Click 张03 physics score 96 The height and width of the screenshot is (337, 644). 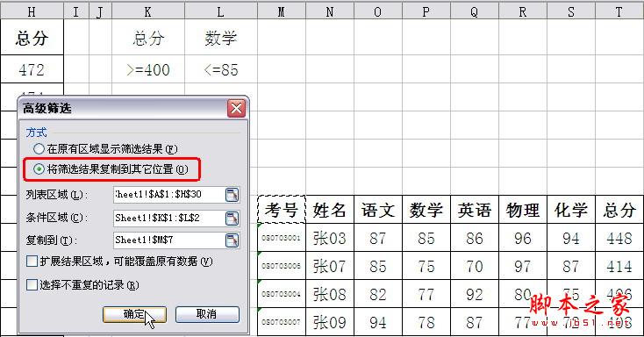(x=523, y=238)
